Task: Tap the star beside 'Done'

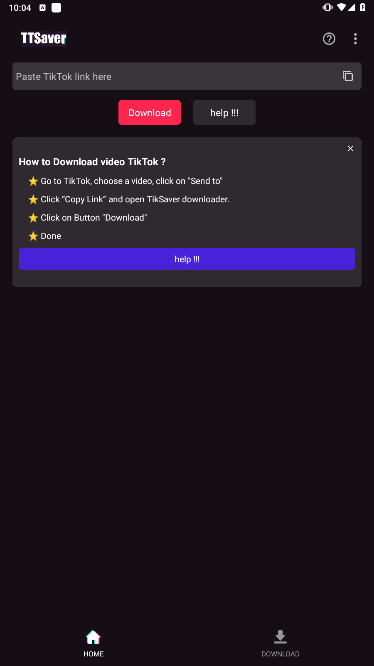Action: (33, 236)
